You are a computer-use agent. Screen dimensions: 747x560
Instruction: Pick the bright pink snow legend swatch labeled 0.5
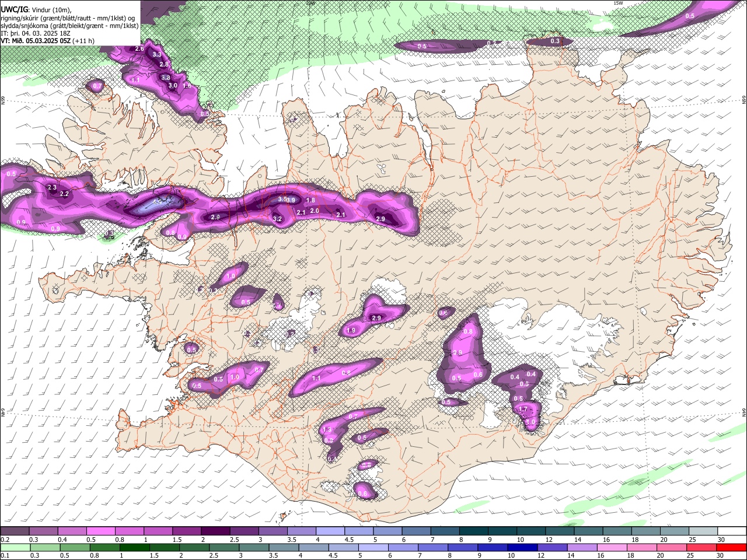pyautogui.click(x=100, y=531)
